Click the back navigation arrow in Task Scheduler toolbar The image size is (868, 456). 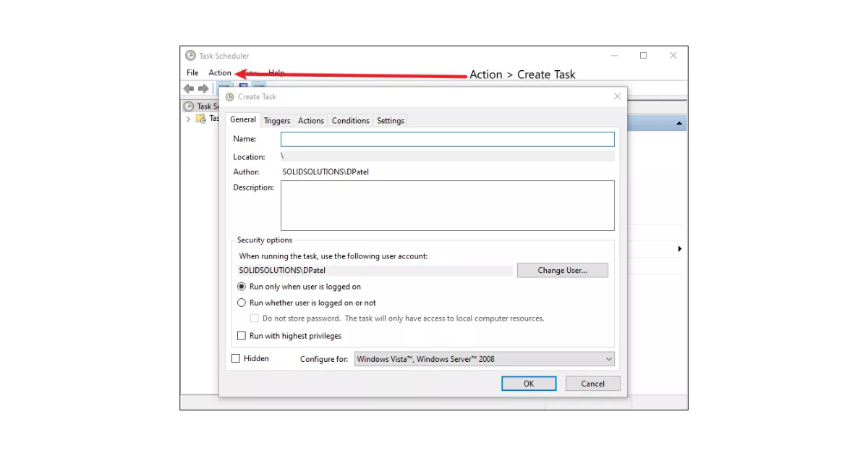pyautogui.click(x=188, y=88)
